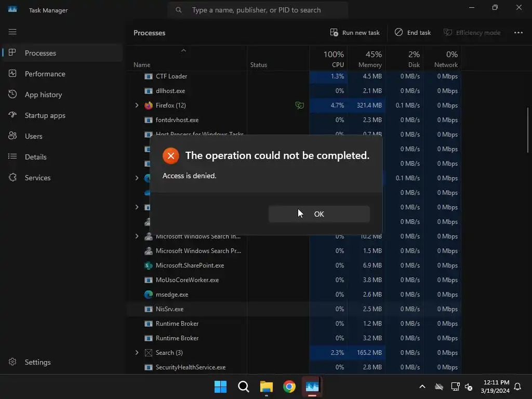Sort by CPU column header

(328, 58)
